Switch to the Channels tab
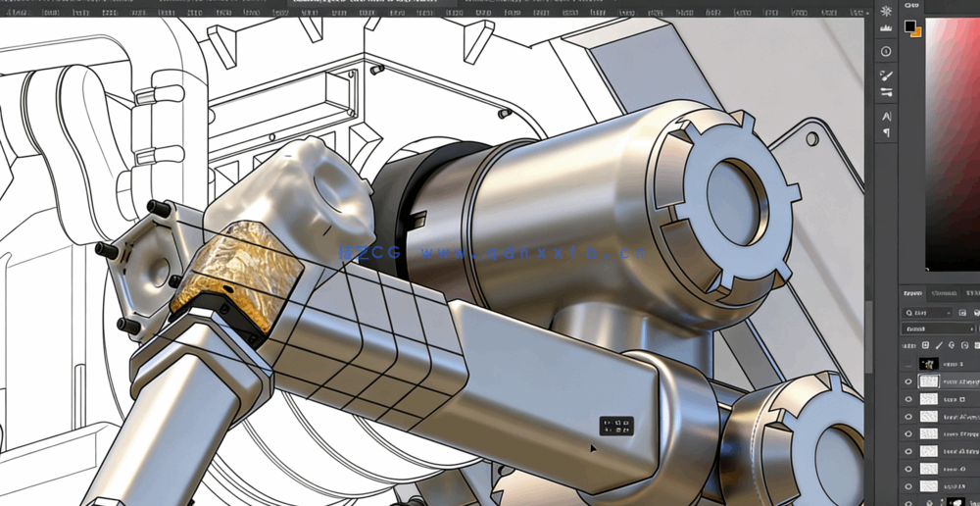The width and height of the screenshot is (980, 506). coord(944,293)
